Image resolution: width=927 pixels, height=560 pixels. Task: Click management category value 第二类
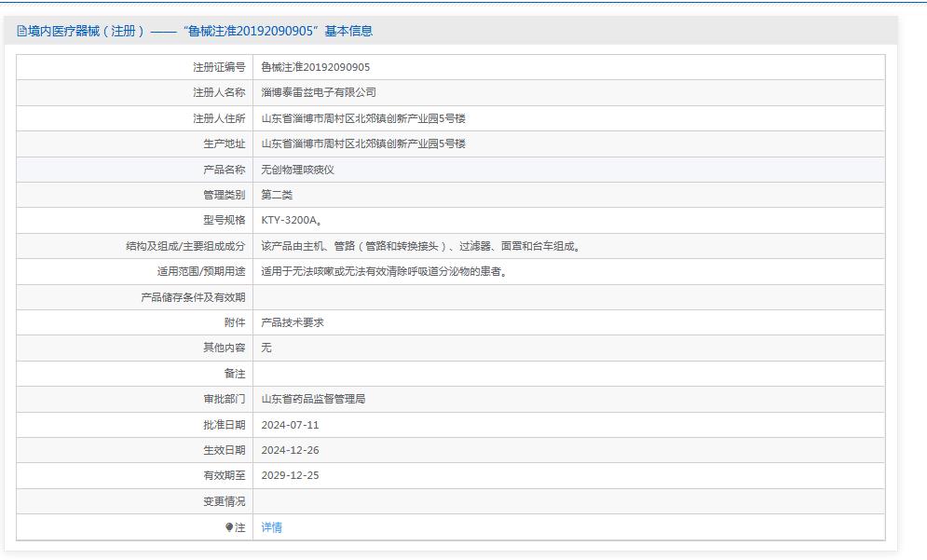[277, 195]
